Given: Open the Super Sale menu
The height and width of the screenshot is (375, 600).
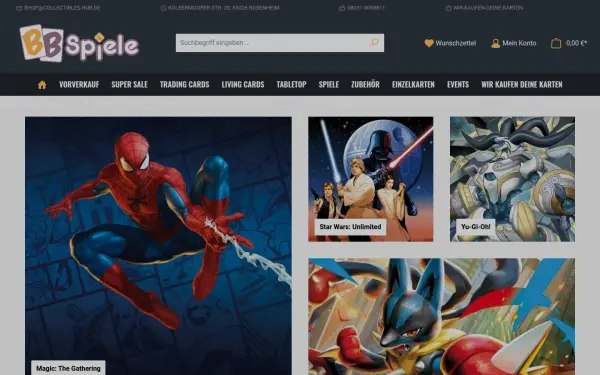Looking at the screenshot, I should pos(129,85).
